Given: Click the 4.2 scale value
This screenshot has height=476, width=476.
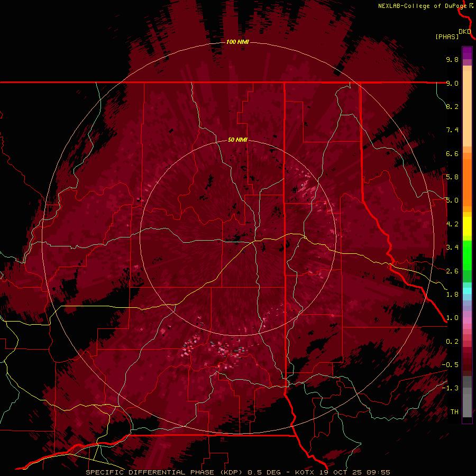Looking at the screenshot, I should pyautogui.click(x=452, y=224).
